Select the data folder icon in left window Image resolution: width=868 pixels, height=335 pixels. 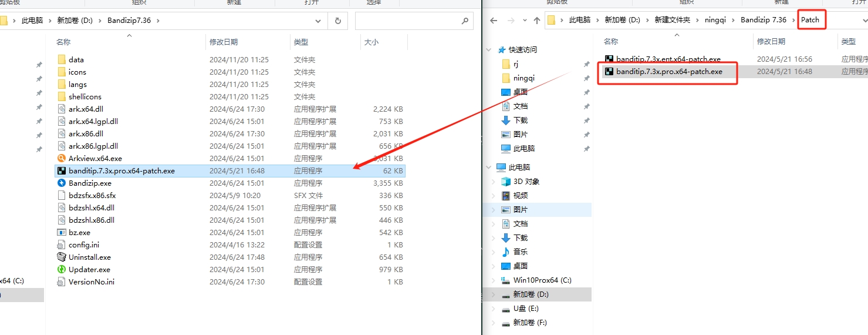tap(62, 59)
